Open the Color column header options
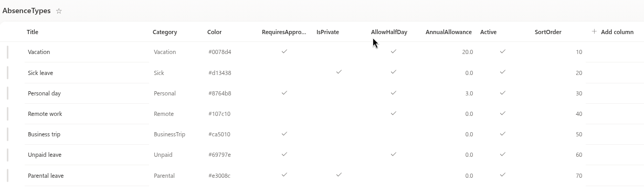Image resolution: width=644 pixels, height=193 pixels. (x=214, y=32)
